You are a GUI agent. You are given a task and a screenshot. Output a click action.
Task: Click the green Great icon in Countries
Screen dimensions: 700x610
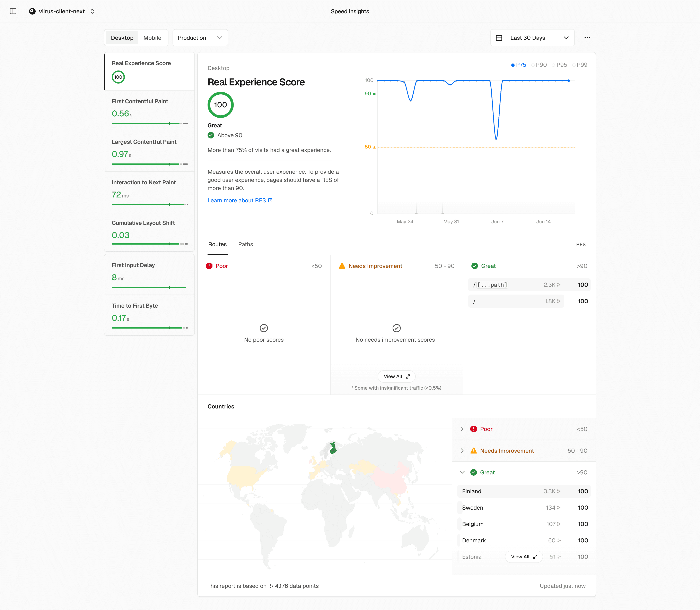pyautogui.click(x=473, y=473)
